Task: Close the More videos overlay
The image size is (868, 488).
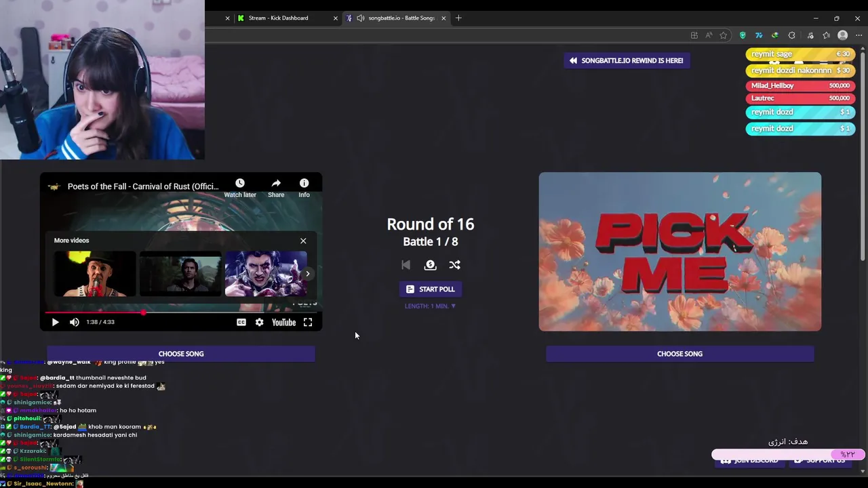Action: (x=303, y=241)
